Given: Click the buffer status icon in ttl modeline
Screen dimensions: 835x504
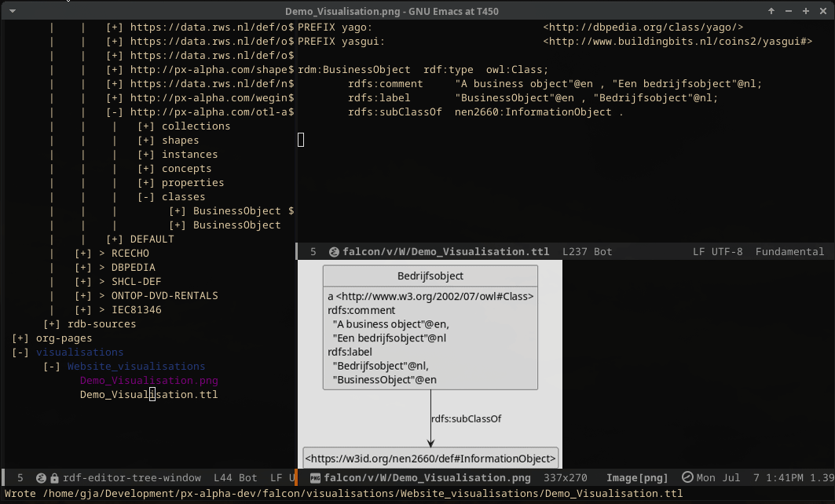Looking at the screenshot, I should coord(334,252).
